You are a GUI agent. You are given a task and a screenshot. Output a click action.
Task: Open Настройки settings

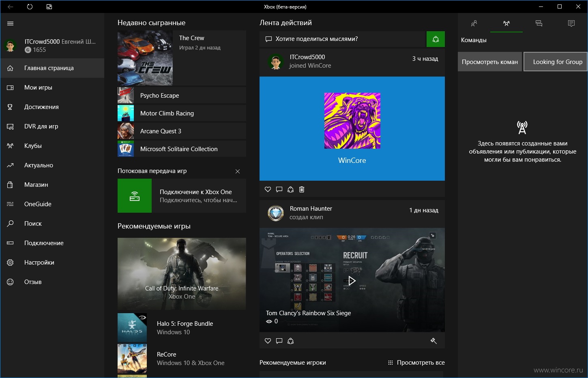point(52,263)
